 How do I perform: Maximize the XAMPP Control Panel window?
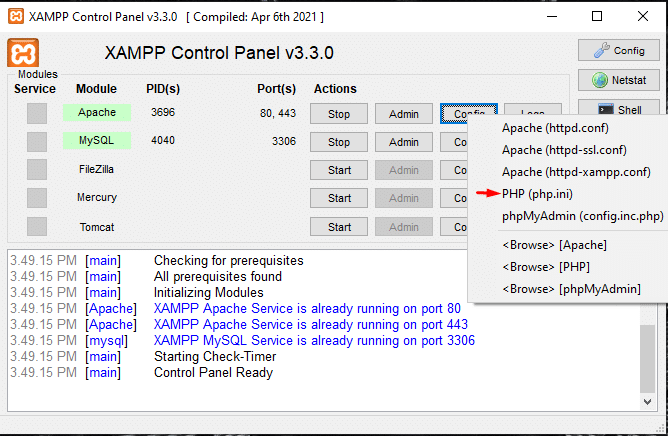597,17
